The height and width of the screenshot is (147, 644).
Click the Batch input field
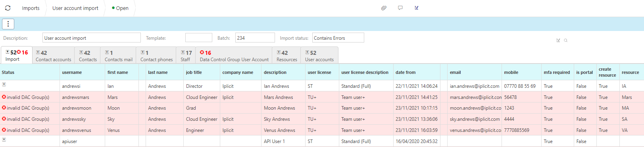(x=255, y=38)
